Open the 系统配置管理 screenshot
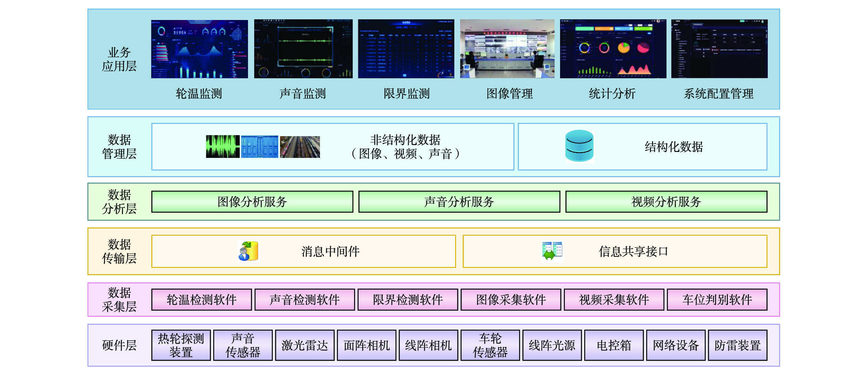This screenshot has height=372, width=868. point(719,49)
